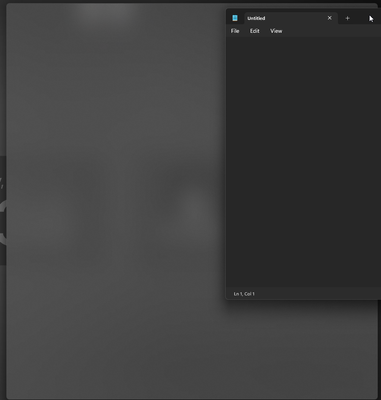This screenshot has height=400, width=381.
Task: Select the Untitled tab in Notepad
Action: click(x=291, y=18)
